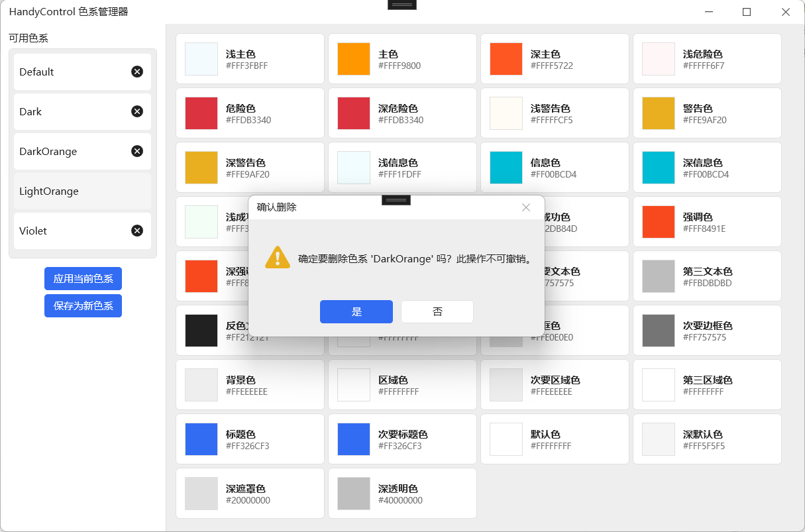Delete the Default color scheme
Image resolution: width=805 pixels, height=532 pixels.
pyautogui.click(x=137, y=72)
